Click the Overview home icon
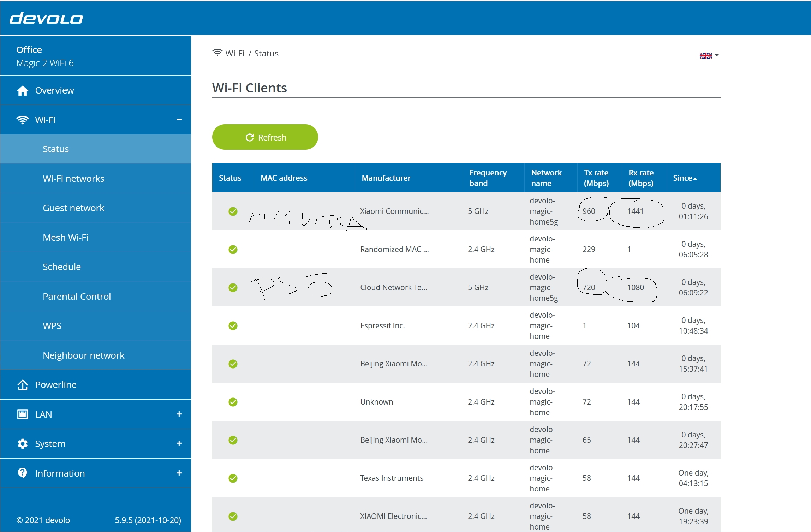This screenshot has width=811, height=532. point(23,91)
